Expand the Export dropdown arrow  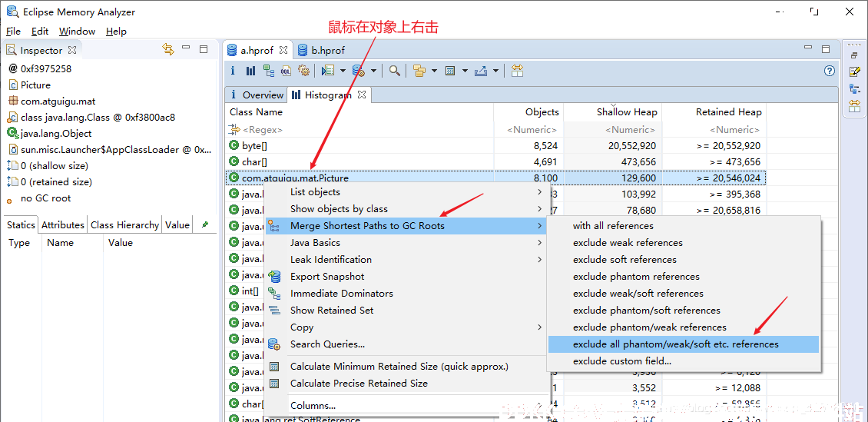coord(495,71)
